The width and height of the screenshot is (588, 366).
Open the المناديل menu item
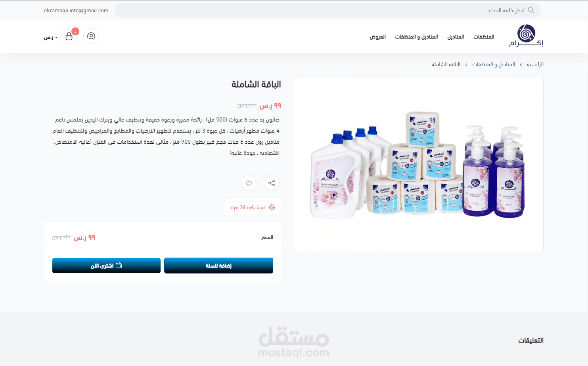[456, 37]
